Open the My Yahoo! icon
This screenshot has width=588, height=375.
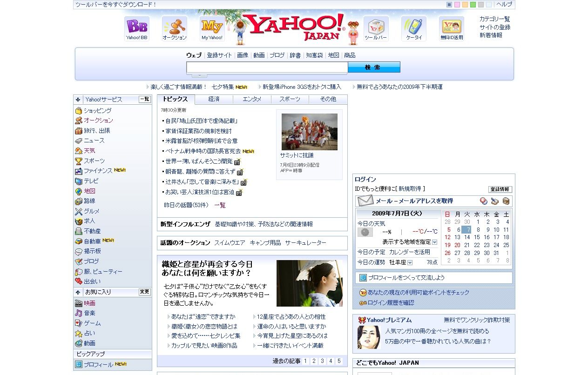(x=212, y=28)
